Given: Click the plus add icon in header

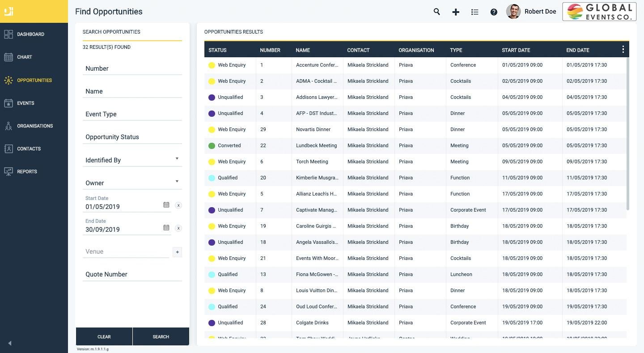Looking at the screenshot, I should (x=456, y=12).
